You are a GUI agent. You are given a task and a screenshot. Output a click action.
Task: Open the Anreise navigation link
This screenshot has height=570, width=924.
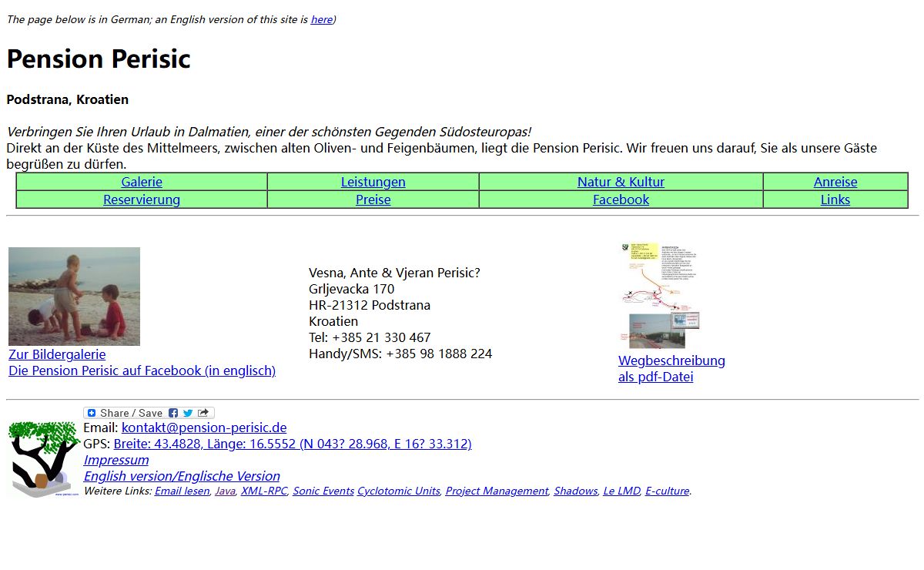[x=835, y=182]
